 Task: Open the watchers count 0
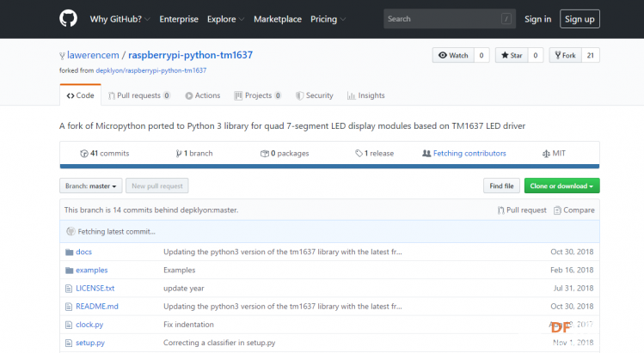[481, 55]
